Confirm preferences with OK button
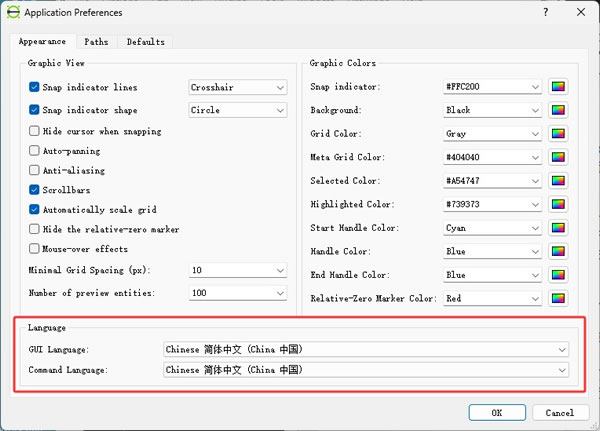The width and height of the screenshot is (600, 431). [x=497, y=413]
